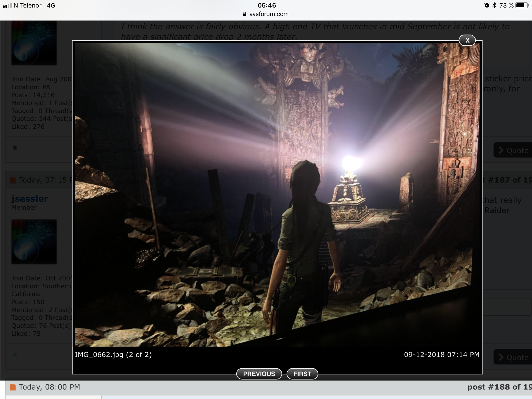Tap the 'N Telenor' carrier label
The image size is (532, 399).
point(28,5)
